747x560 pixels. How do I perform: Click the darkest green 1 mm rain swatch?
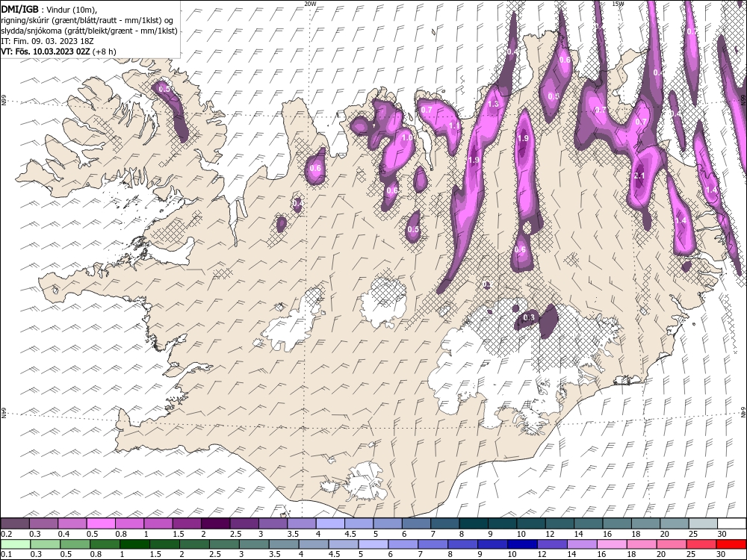[x=134, y=544]
